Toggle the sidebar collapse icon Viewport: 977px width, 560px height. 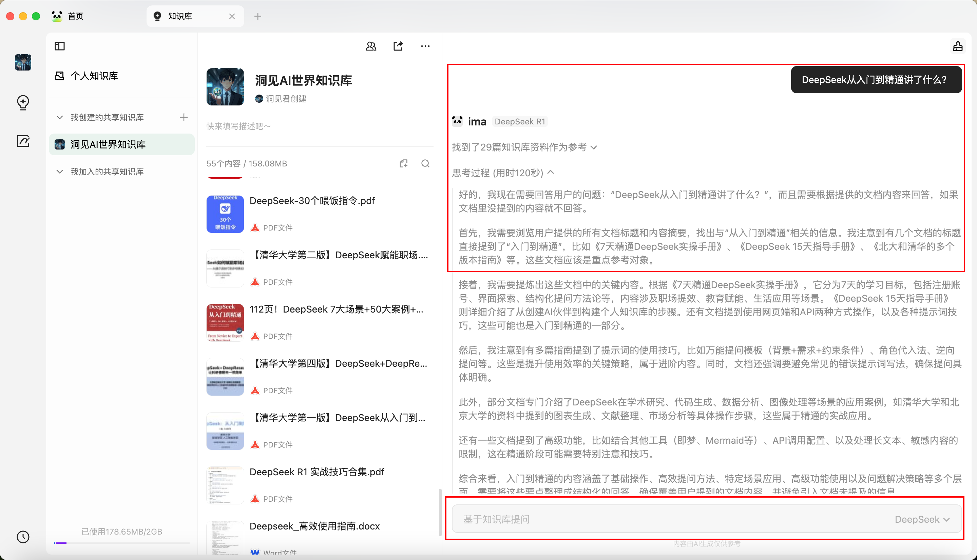click(60, 46)
